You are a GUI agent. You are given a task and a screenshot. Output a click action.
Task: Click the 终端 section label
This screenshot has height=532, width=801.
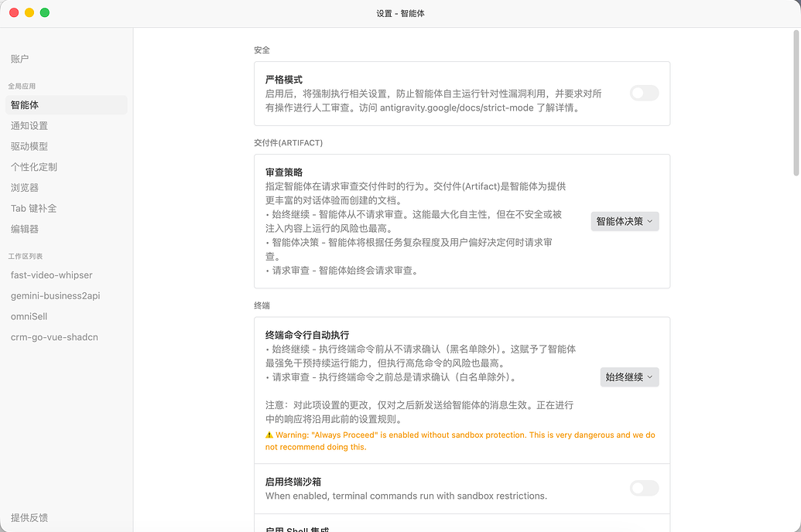(x=262, y=306)
